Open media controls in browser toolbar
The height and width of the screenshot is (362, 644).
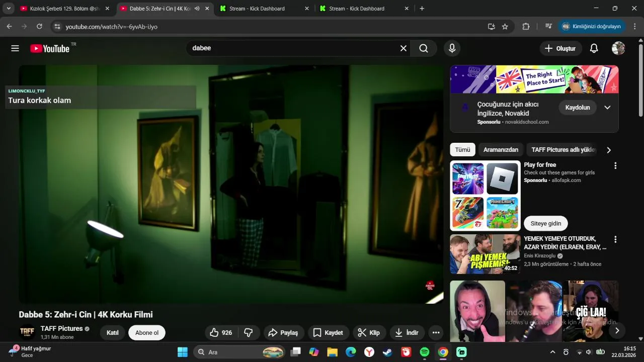pyautogui.click(x=548, y=26)
